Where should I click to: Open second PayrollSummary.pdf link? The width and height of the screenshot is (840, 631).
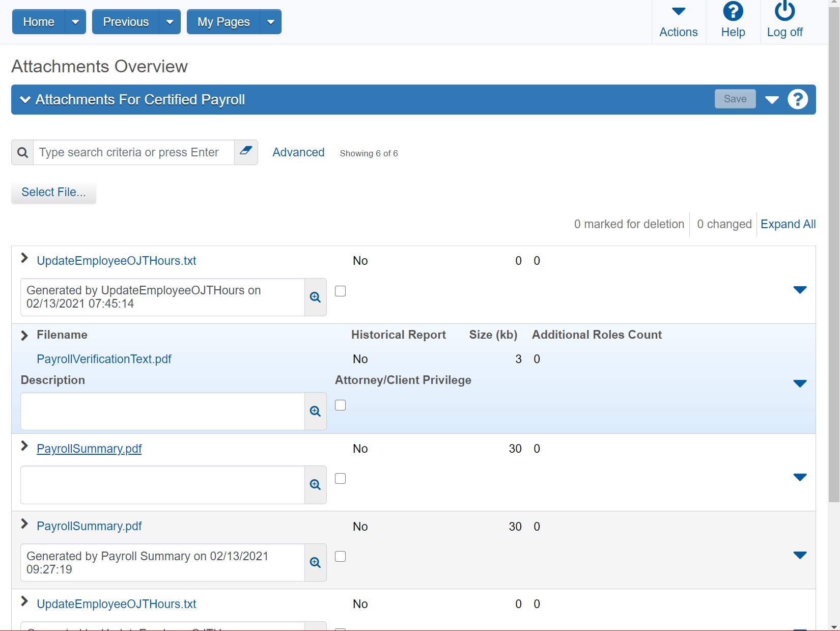click(89, 526)
